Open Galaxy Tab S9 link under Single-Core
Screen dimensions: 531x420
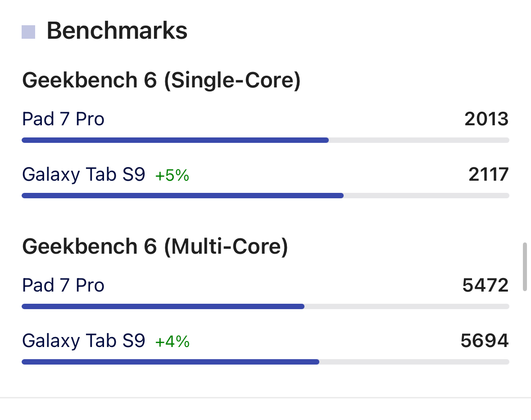click(x=83, y=174)
